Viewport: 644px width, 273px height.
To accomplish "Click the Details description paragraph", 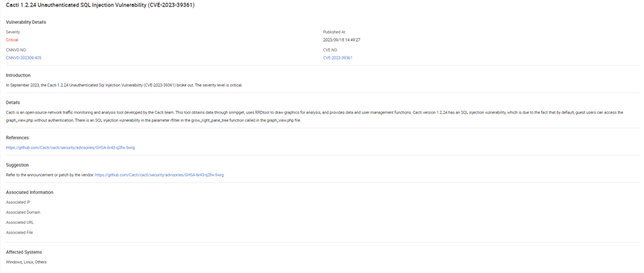I will [314, 116].
